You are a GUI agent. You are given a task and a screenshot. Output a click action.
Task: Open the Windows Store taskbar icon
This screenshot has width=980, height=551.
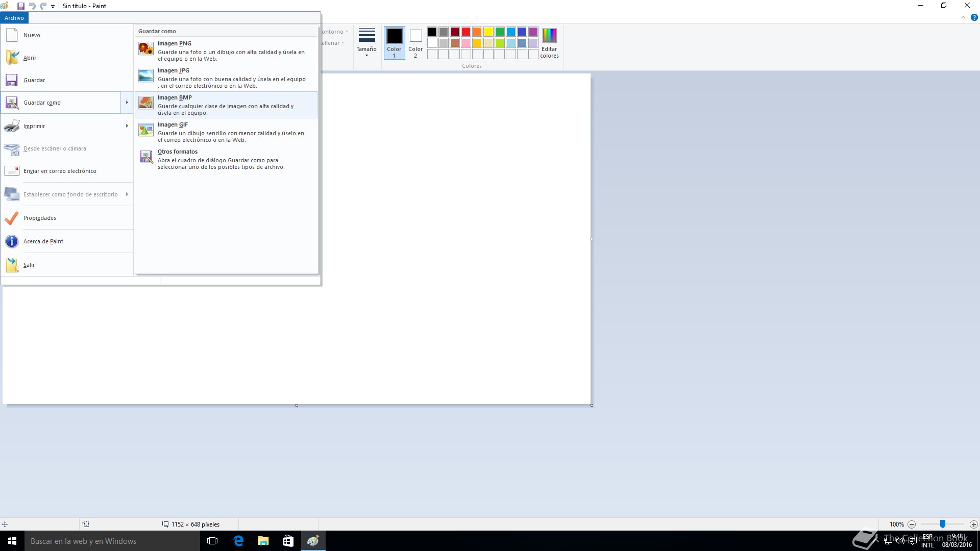tap(288, 541)
